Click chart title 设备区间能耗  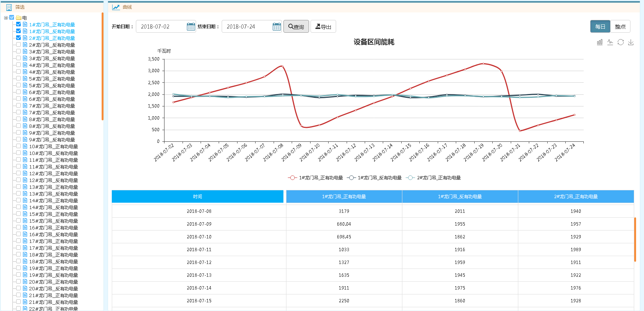[x=374, y=42]
